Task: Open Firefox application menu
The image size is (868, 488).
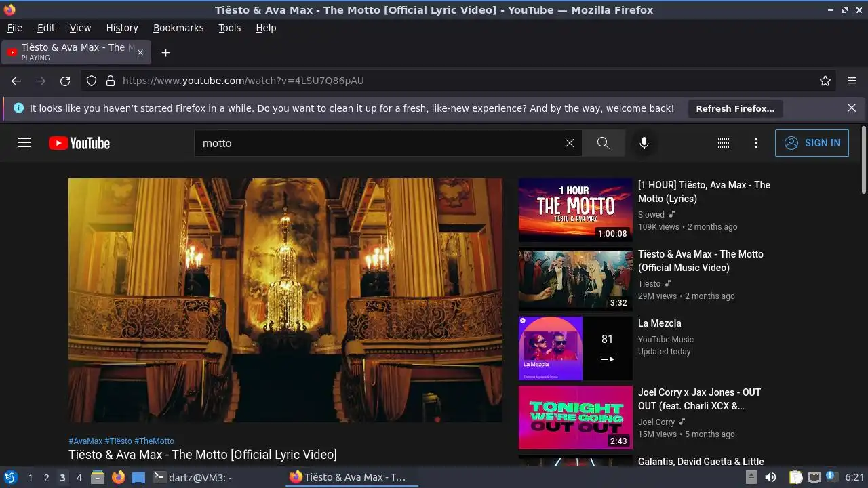Action: 852,81
